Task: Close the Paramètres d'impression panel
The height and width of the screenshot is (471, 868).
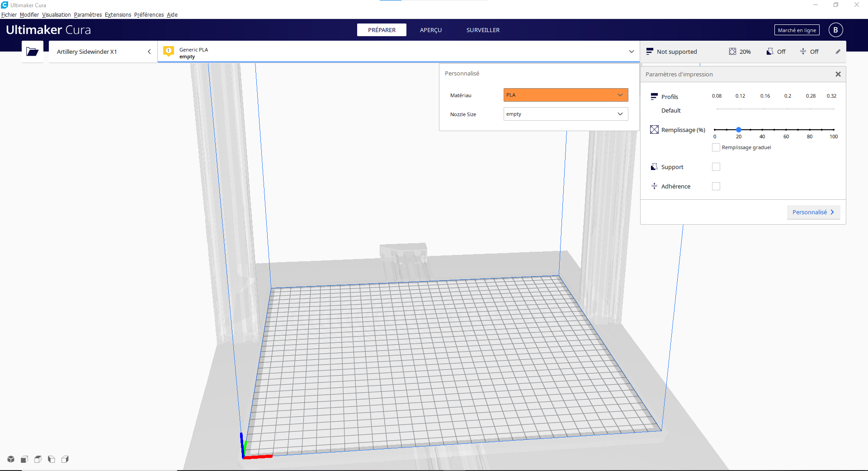Action: point(838,74)
